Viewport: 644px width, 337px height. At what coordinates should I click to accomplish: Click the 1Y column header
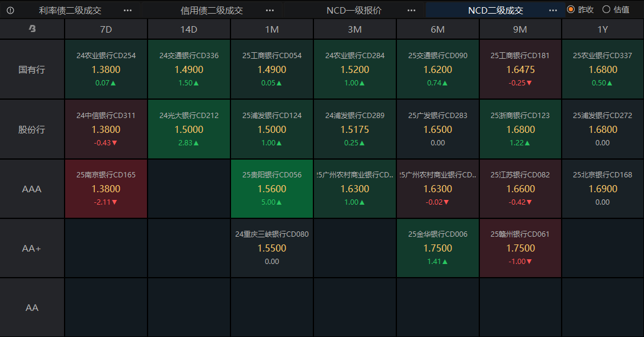click(x=603, y=29)
